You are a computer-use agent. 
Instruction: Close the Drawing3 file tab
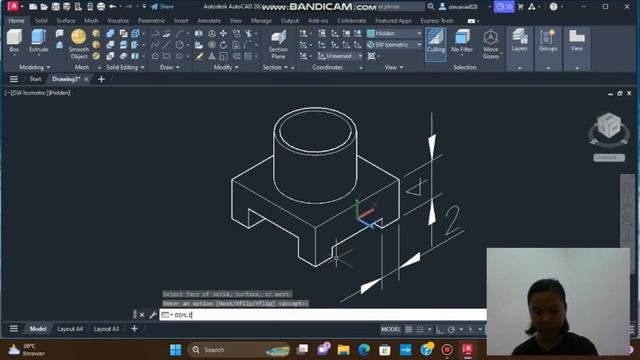pyautogui.click(x=86, y=79)
